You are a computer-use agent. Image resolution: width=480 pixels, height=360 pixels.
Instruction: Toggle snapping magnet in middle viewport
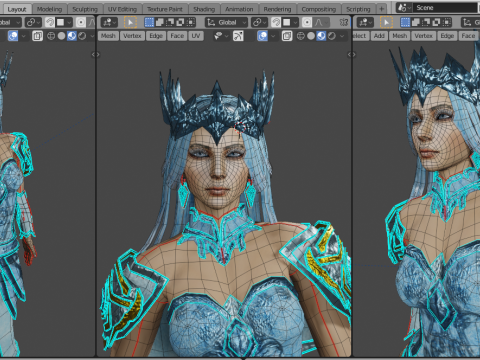point(276,22)
